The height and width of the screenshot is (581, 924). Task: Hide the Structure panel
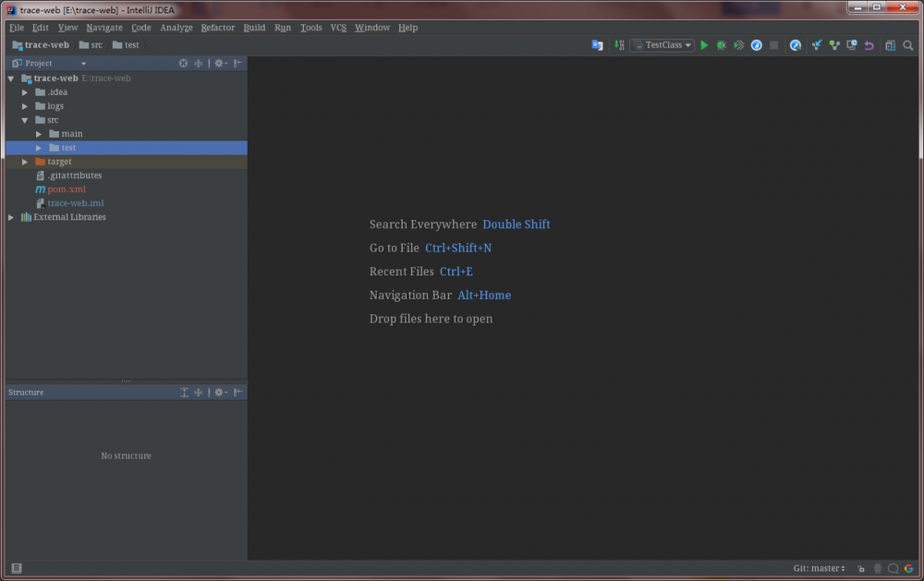[238, 392]
